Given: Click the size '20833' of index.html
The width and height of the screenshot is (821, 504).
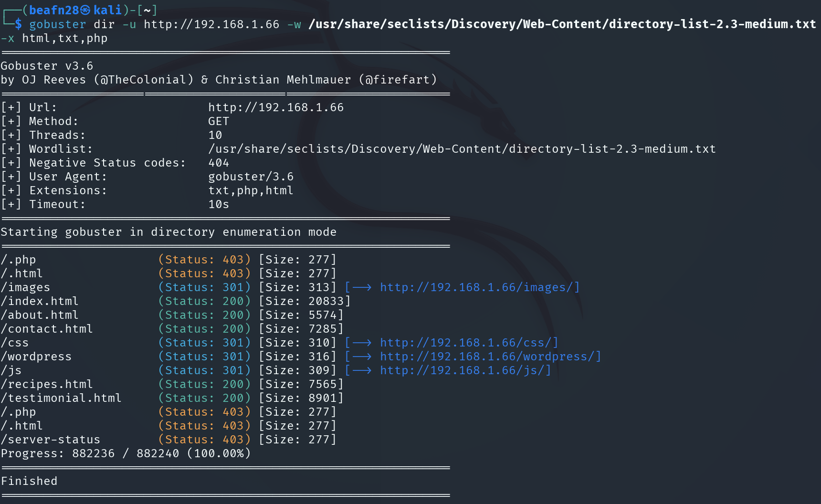Looking at the screenshot, I should click(326, 301).
